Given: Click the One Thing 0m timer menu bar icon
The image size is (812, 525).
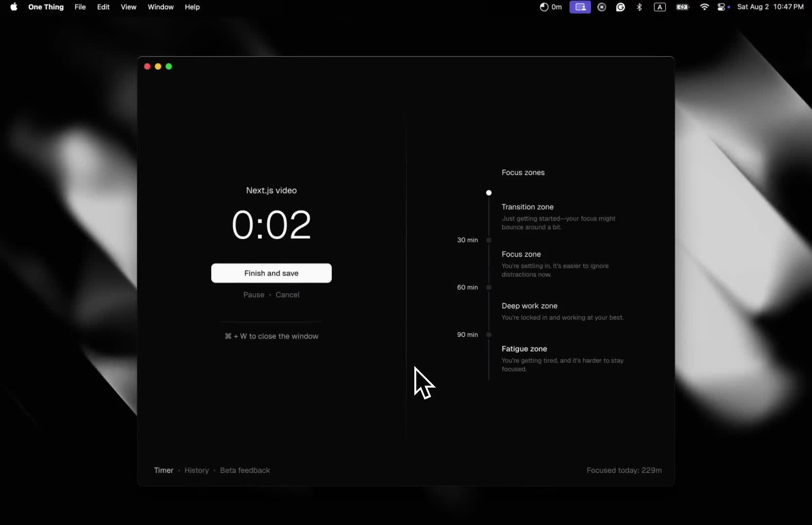Looking at the screenshot, I should 551,7.
